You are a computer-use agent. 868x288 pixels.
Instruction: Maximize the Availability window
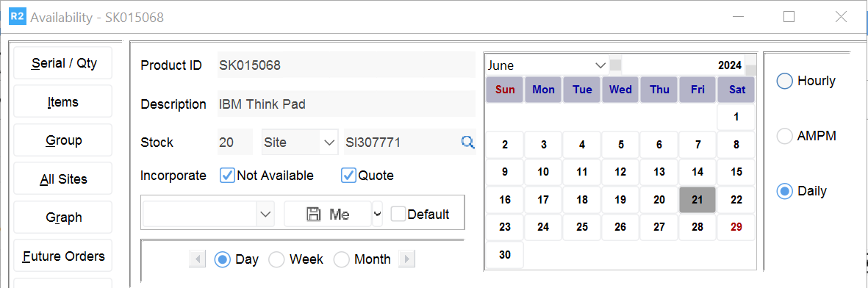coord(789,17)
